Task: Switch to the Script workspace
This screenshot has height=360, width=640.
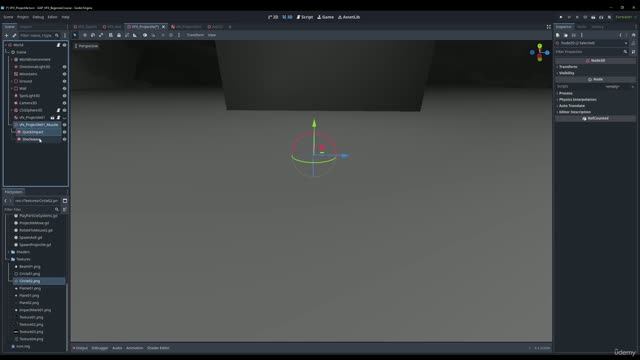Action: pos(305,17)
